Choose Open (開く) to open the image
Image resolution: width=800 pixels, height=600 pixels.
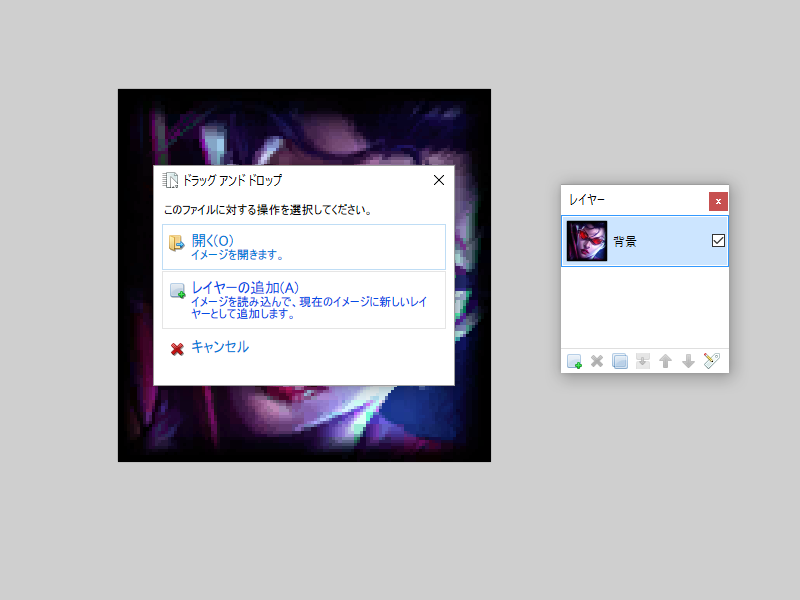(304, 247)
